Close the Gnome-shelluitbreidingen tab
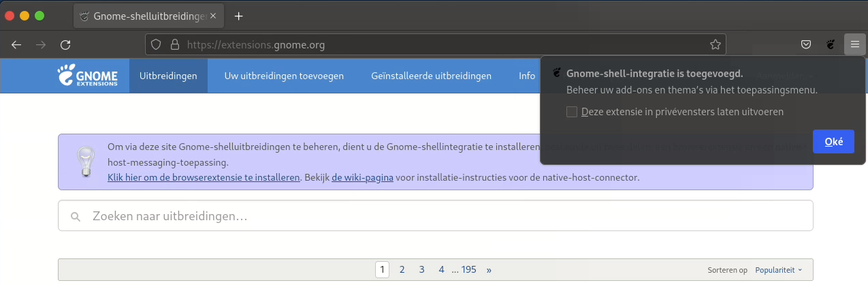Viewport: 868px width, 285px height. [213, 16]
